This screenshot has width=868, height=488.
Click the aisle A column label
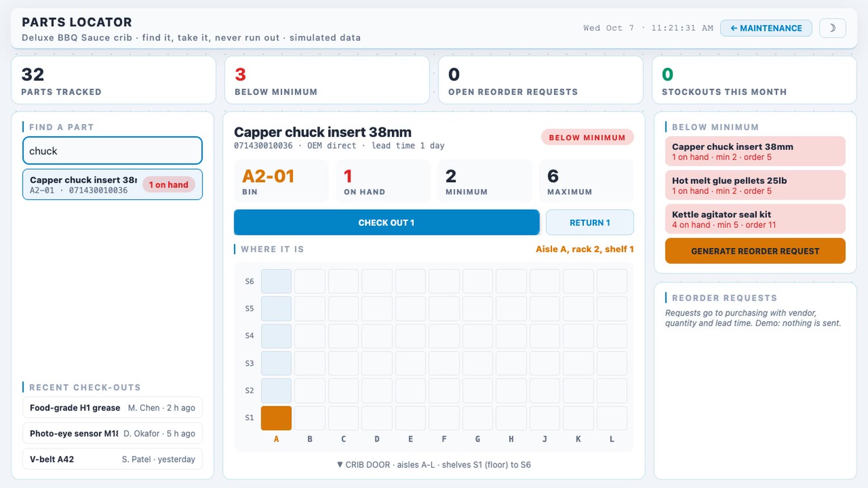pyautogui.click(x=276, y=439)
